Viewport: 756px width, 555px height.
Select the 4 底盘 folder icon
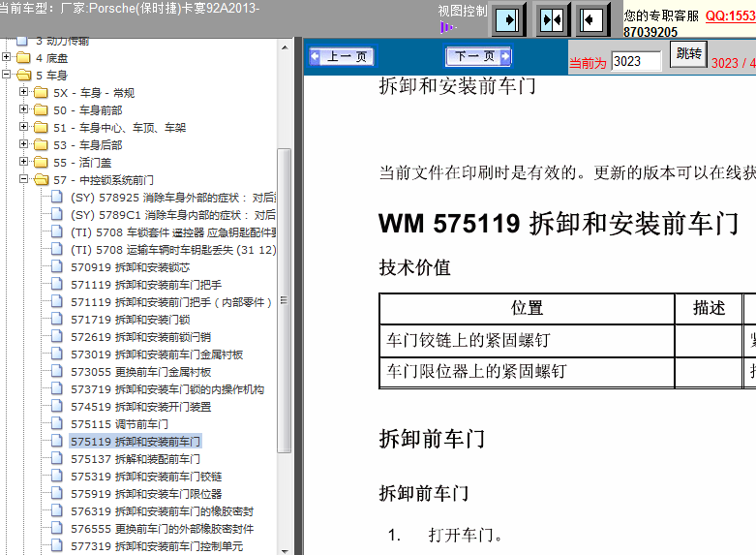pyautogui.click(x=23, y=58)
